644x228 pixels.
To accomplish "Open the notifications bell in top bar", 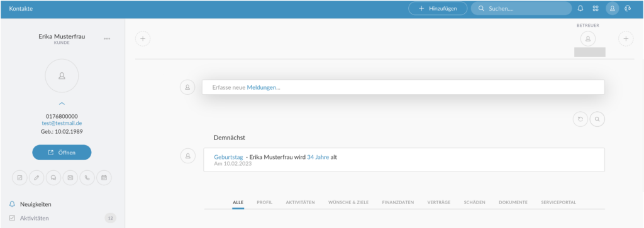I will pyautogui.click(x=580, y=9).
